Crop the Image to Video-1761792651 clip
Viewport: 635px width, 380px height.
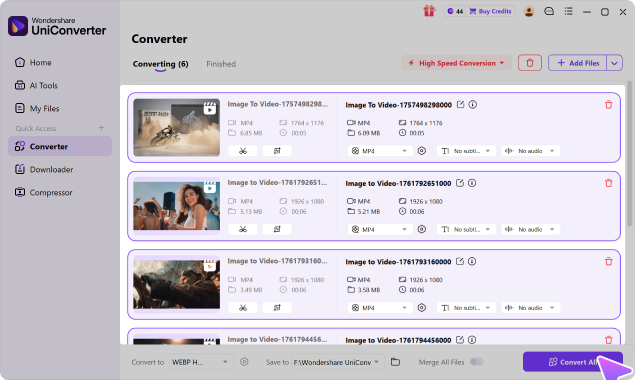277,229
